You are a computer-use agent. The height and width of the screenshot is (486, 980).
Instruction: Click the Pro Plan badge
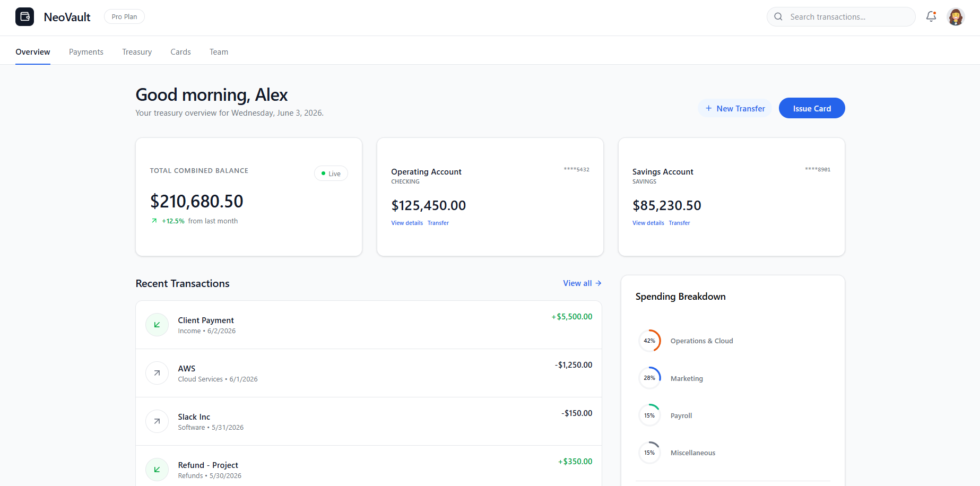tap(124, 17)
